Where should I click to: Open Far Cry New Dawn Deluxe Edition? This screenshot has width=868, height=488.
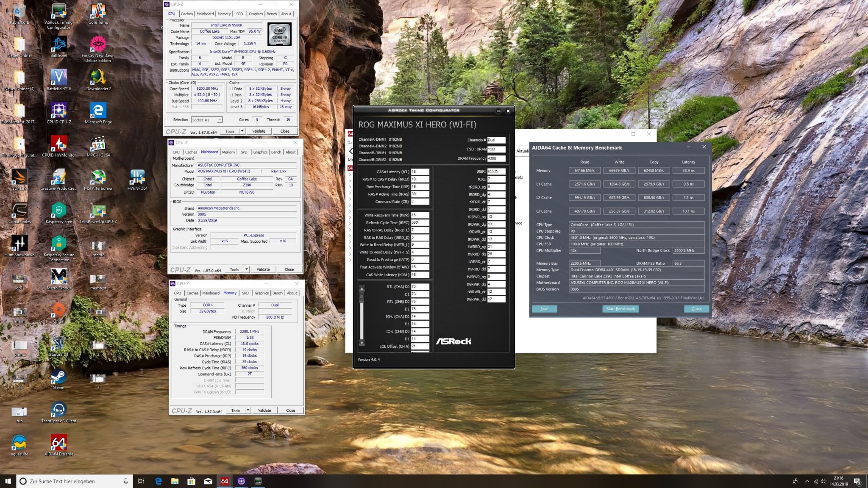coord(98,49)
